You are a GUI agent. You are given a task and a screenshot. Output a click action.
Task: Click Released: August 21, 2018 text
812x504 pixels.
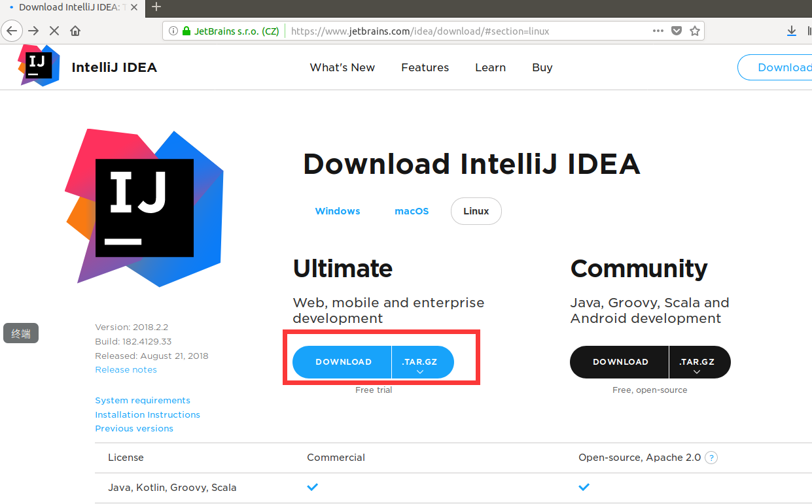click(152, 356)
